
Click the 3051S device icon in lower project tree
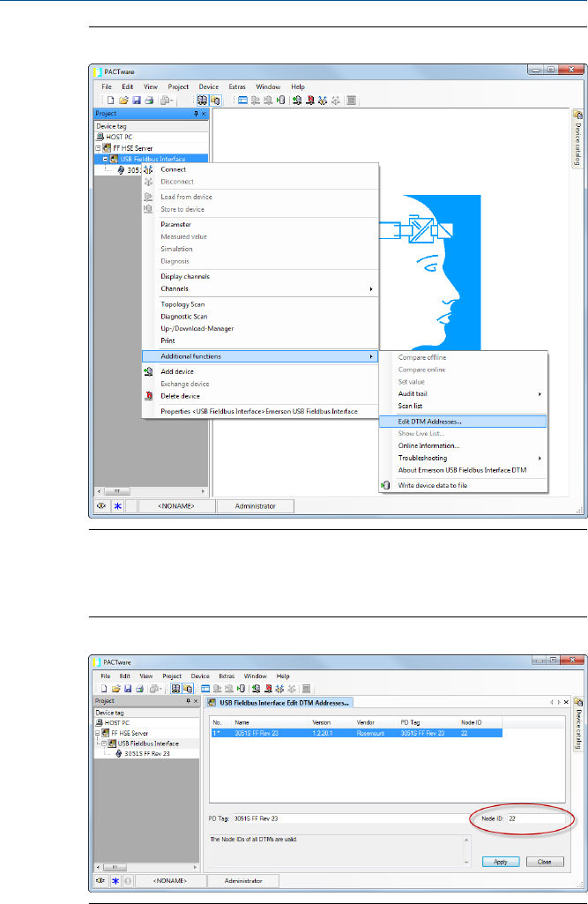[x=118, y=754]
